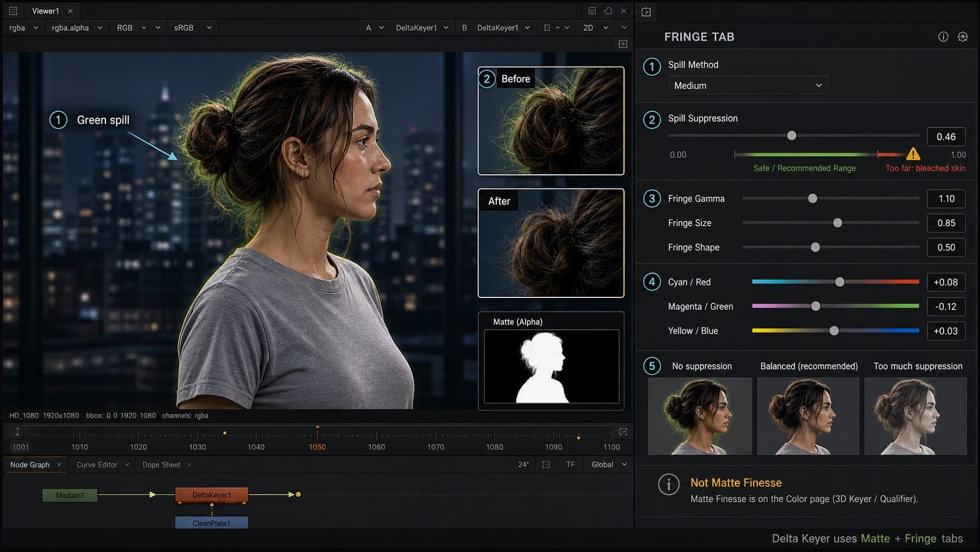Open the Fringe Tab info icon
Viewport: 980px width, 552px height.
pos(943,36)
